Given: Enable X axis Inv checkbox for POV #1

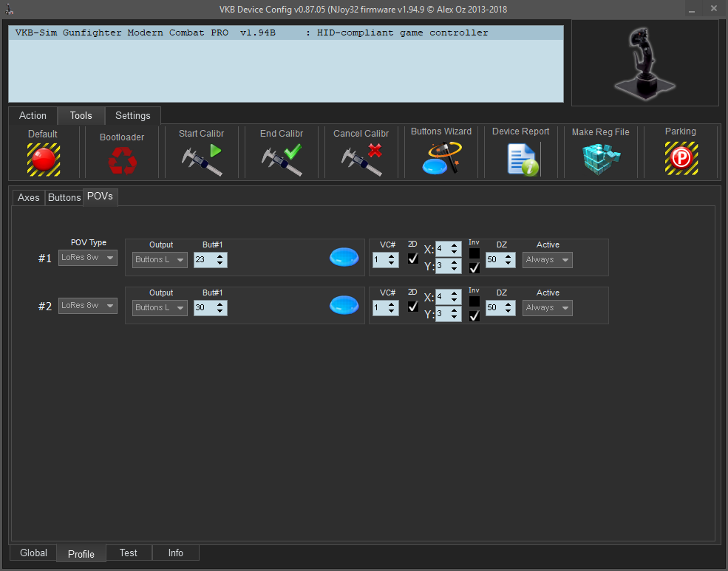Looking at the screenshot, I should [474, 253].
